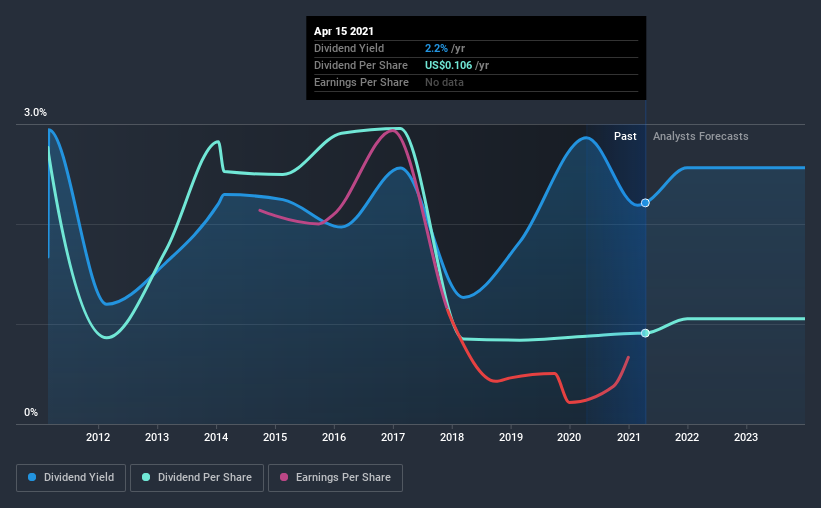Toggle the Dividend Per Share legend button
Screen dimensions: 821x508
pos(197,478)
